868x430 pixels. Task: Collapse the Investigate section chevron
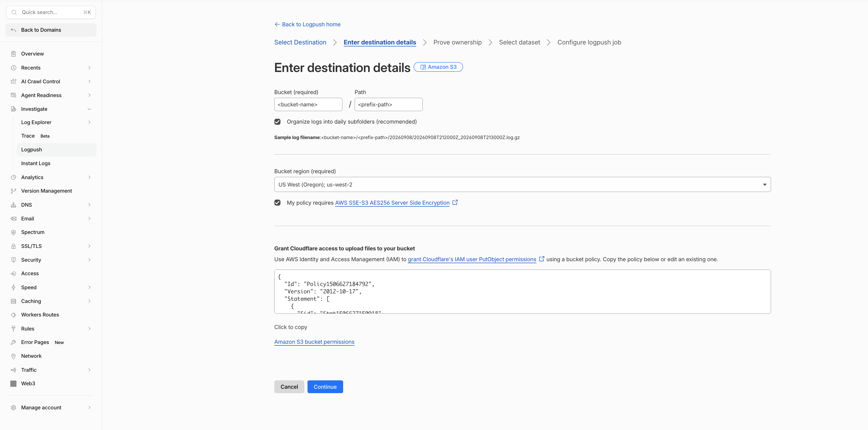pyautogui.click(x=89, y=109)
